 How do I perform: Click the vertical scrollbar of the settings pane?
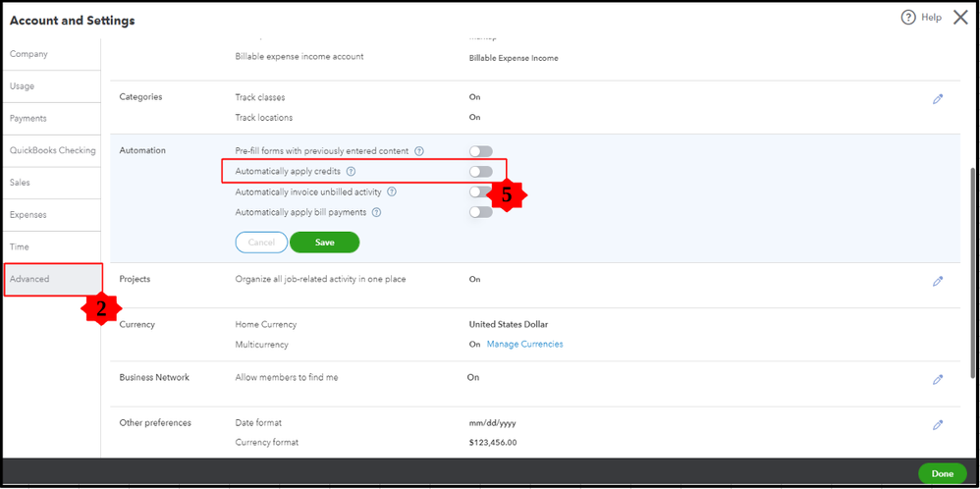click(972, 272)
